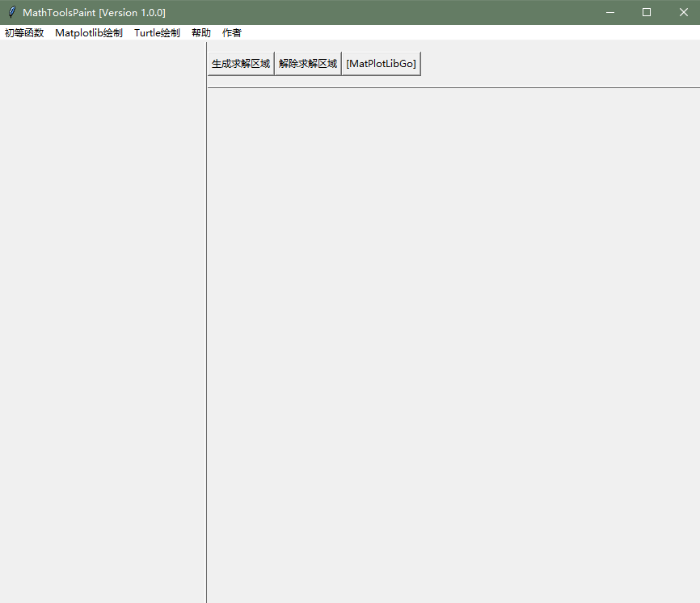
Task: Click the feather app icon in title bar
Action: click(12, 12)
